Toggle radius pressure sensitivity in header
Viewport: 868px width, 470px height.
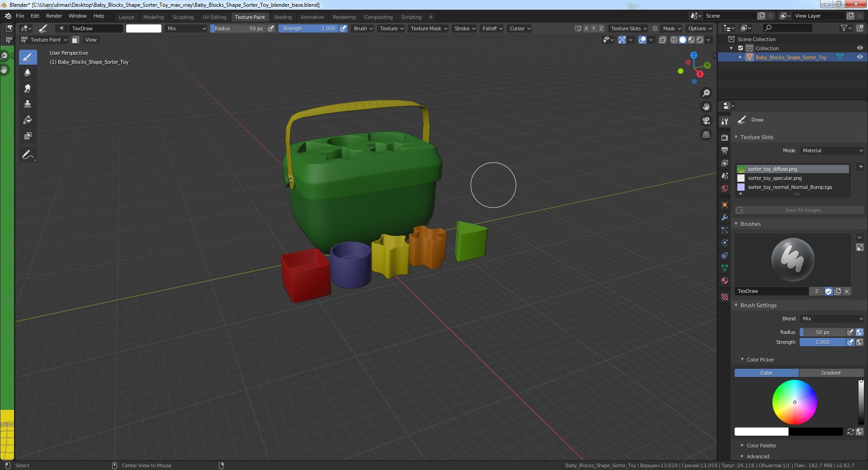click(x=271, y=28)
